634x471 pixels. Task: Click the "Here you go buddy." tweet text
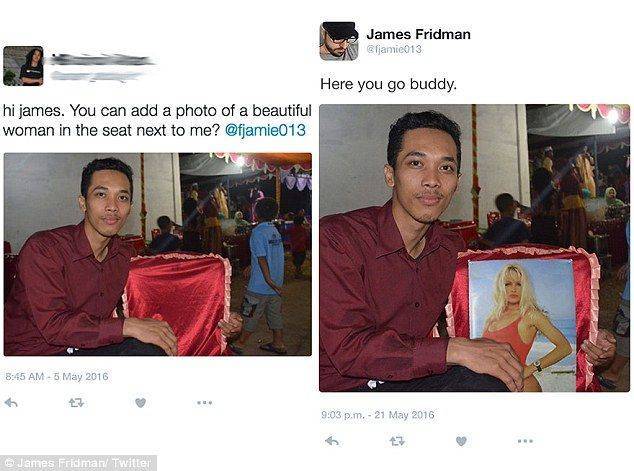388,84
